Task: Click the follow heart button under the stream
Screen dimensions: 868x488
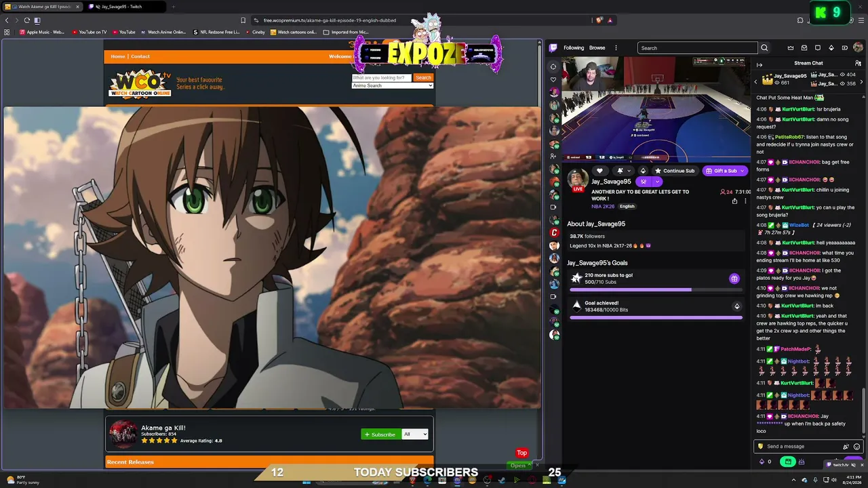Action: click(x=599, y=171)
